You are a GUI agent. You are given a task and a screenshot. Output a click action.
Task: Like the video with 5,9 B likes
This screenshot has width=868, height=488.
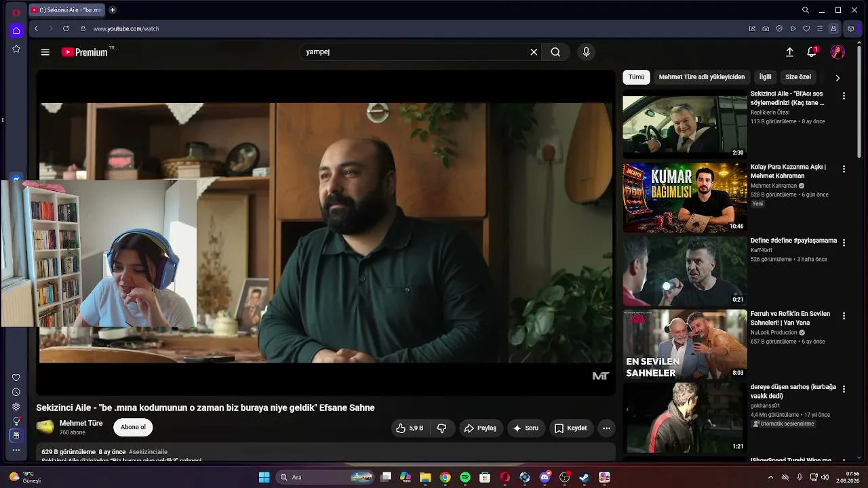[x=409, y=428]
